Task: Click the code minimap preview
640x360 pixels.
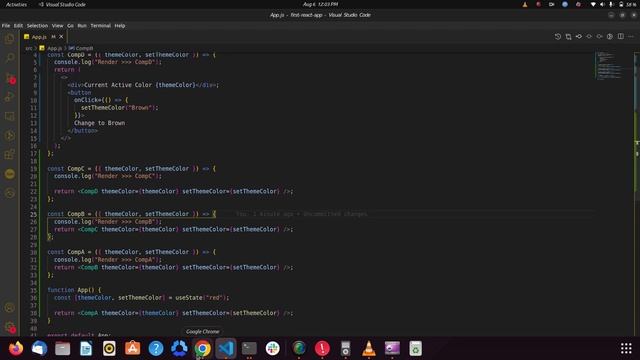Action: 608,65
